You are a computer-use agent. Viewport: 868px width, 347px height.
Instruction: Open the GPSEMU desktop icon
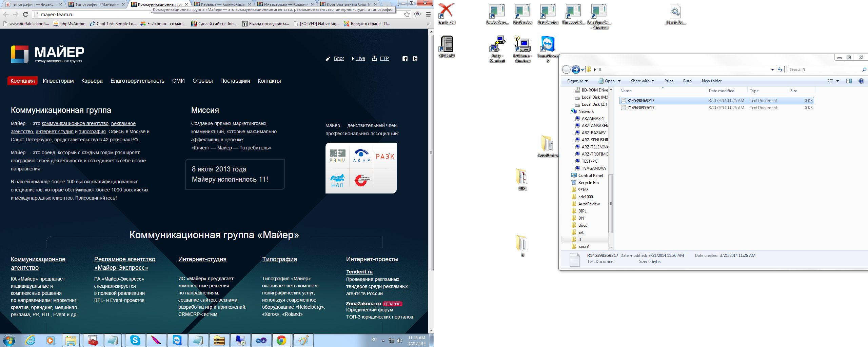point(447,47)
